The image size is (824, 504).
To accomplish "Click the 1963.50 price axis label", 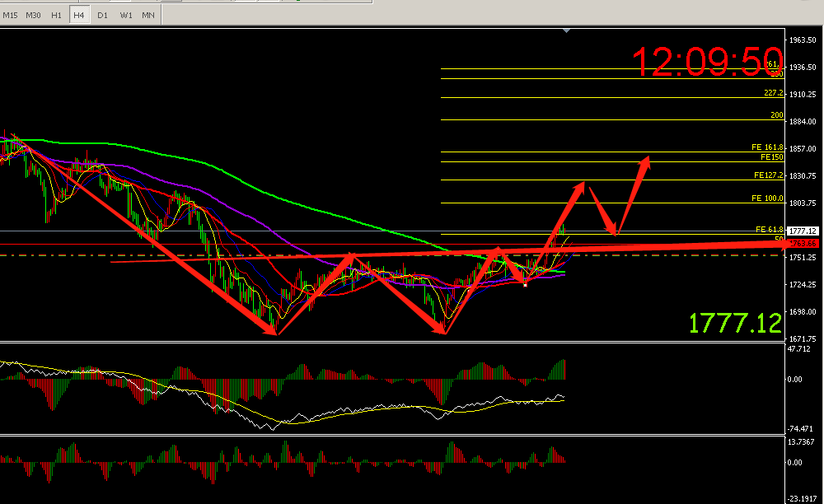I will point(803,40).
